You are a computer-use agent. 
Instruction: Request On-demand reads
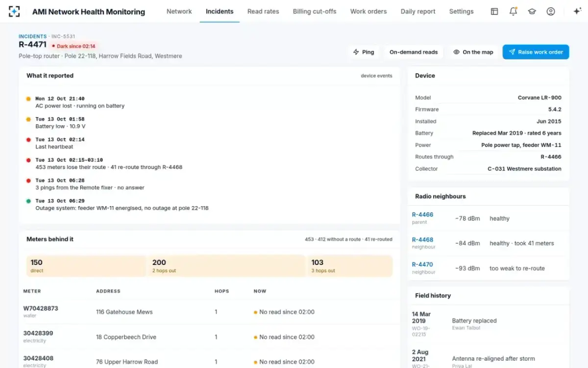tap(414, 52)
